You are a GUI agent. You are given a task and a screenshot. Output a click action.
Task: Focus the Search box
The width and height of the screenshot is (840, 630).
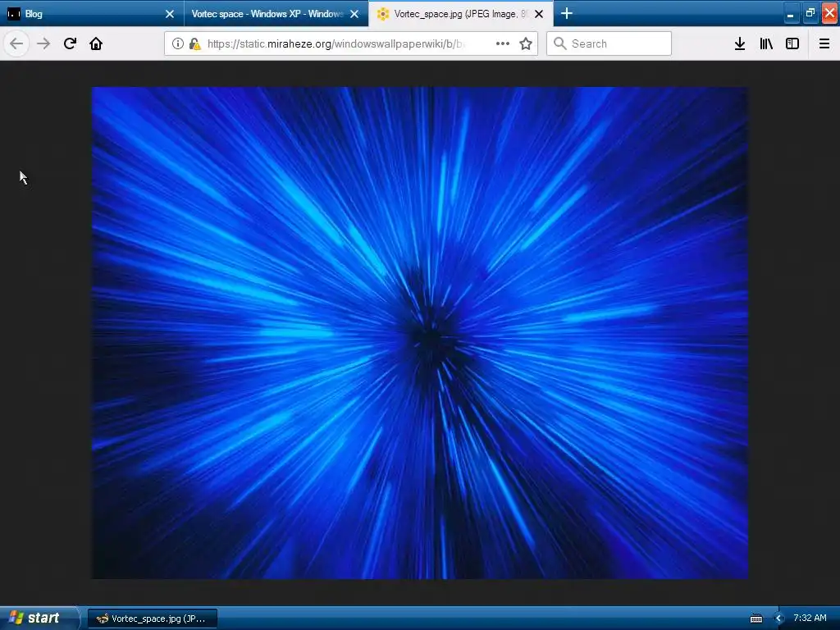click(x=609, y=44)
